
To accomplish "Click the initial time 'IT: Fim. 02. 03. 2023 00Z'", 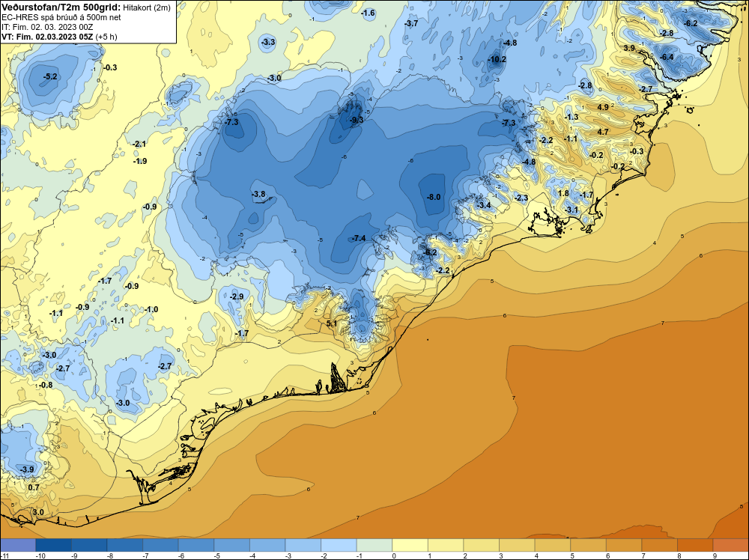I will tap(47, 27).
